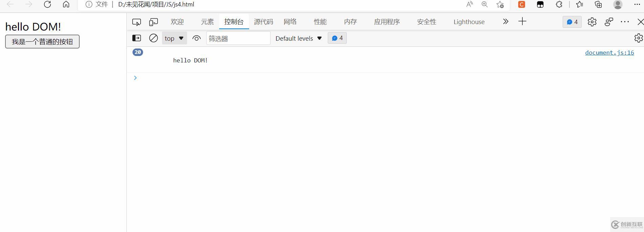Image resolution: width=644 pixels, height=232 pixels.
Task: Clear the console with circle-slash icon
Action: click(x=154, y=38)
